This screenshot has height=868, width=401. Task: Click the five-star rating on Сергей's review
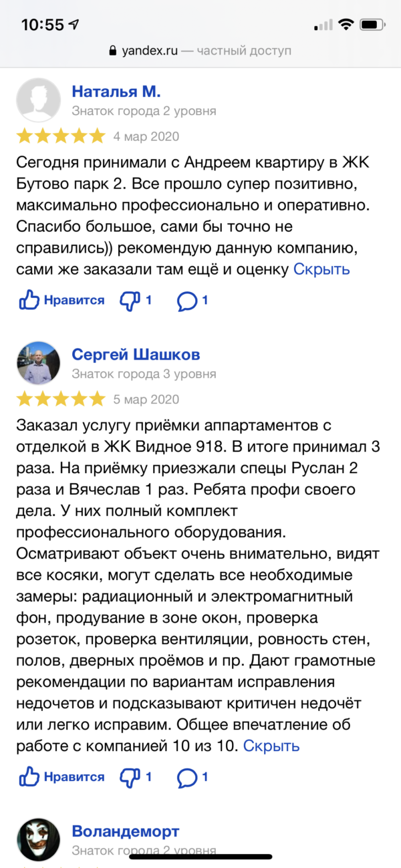tap(60, 398)
